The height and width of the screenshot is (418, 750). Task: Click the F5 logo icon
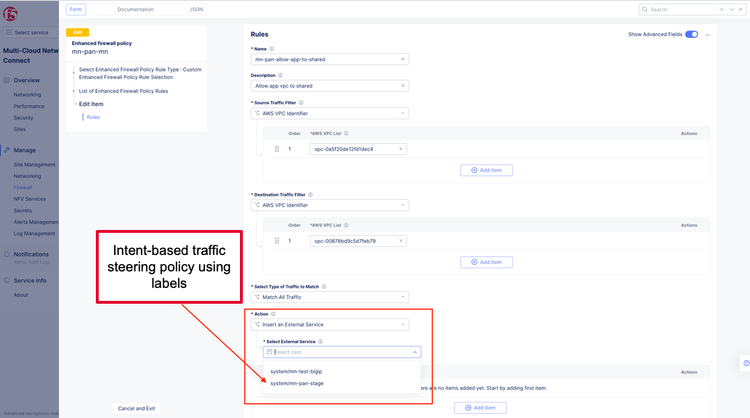[10, 14]
